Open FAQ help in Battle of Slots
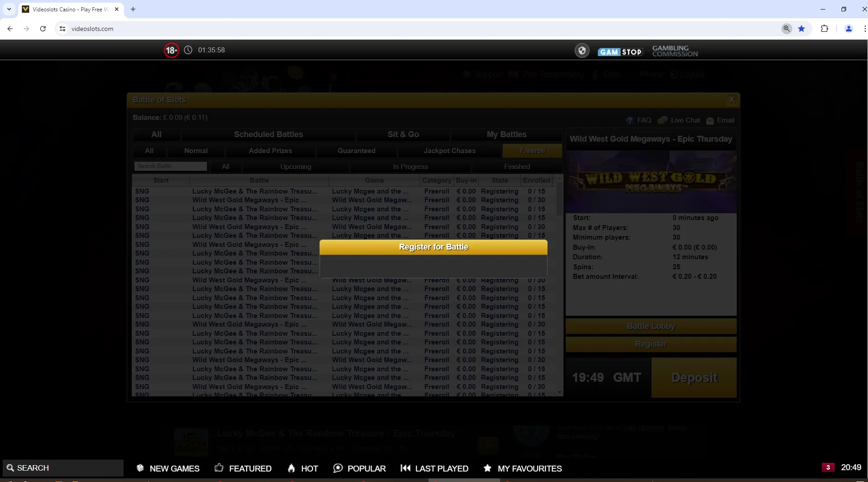868x482 pixels. pyautogui.click(x=639, y=120)
